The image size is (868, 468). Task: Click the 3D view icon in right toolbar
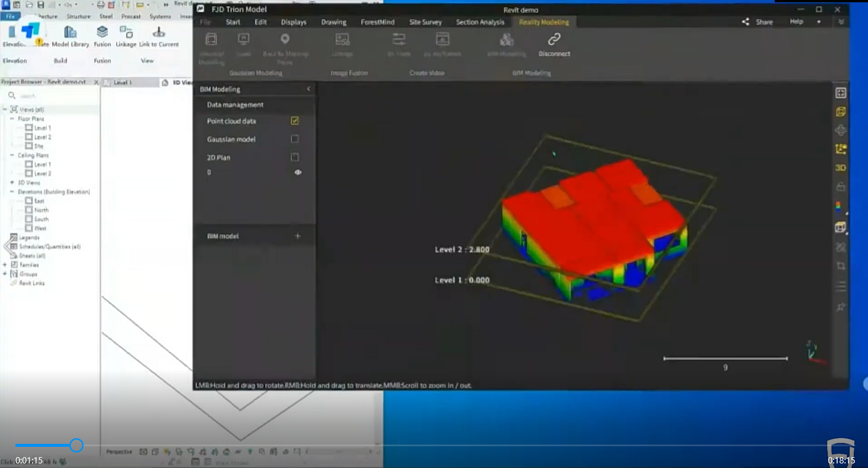[841, 168]
